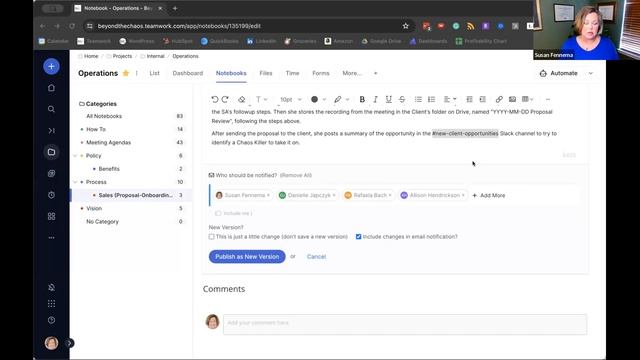Open the font size 10pt dropdown

pyautogui.click(x=291, y=99)
